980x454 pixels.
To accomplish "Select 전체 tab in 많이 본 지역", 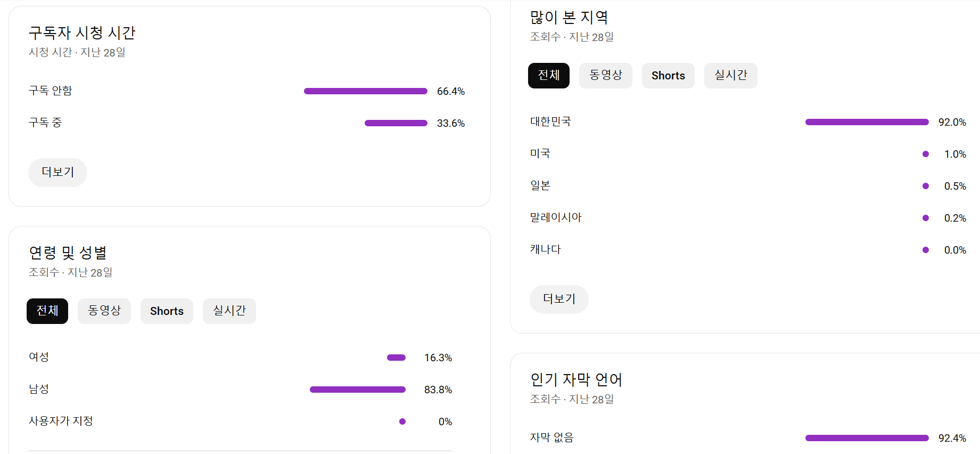I will pyautogui.click(x=549, y=76).
